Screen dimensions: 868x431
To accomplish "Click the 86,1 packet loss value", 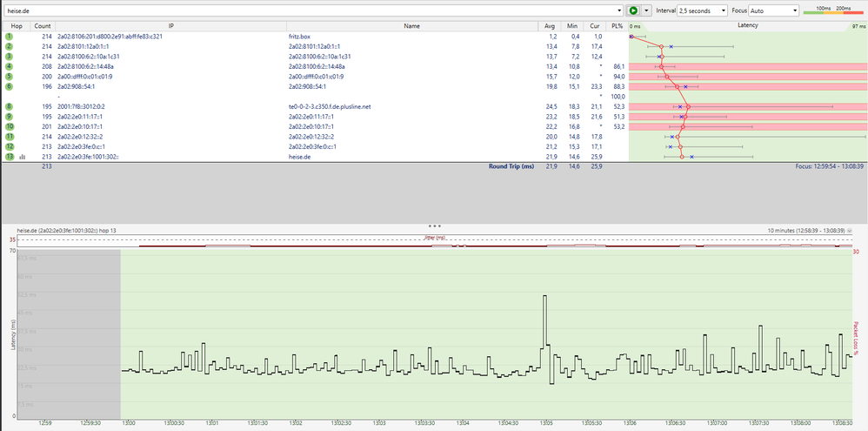I will (619, 66).
